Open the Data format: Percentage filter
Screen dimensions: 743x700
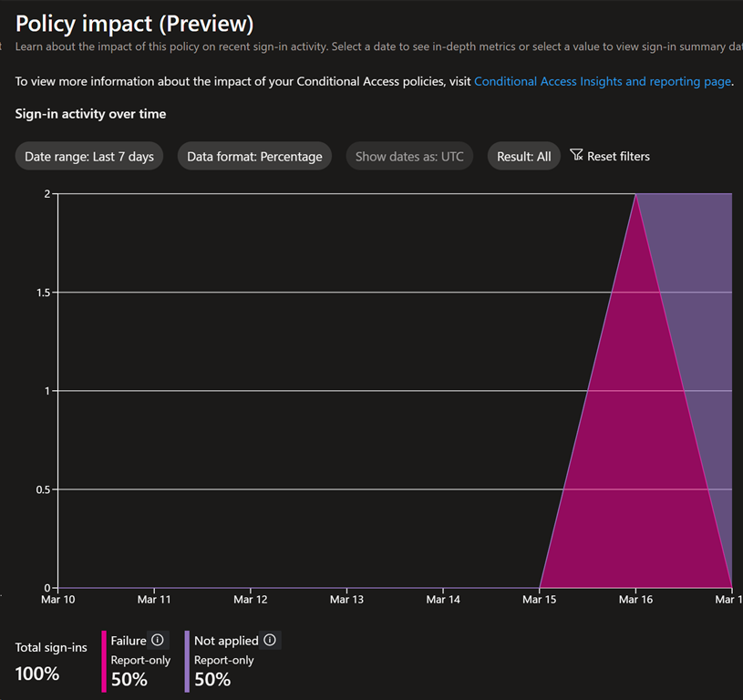(254, 157)
